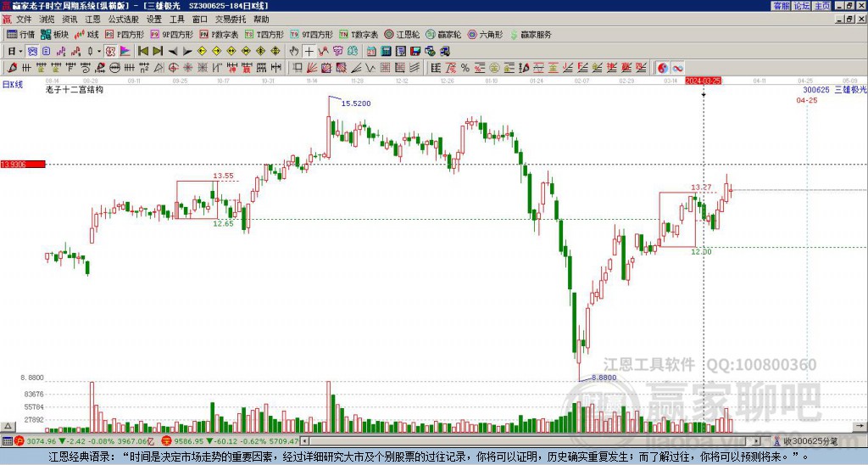The height and width of the screenshot is (465, 868).
Task: Click the 论坛 forum button
Action: coord(802,6)
